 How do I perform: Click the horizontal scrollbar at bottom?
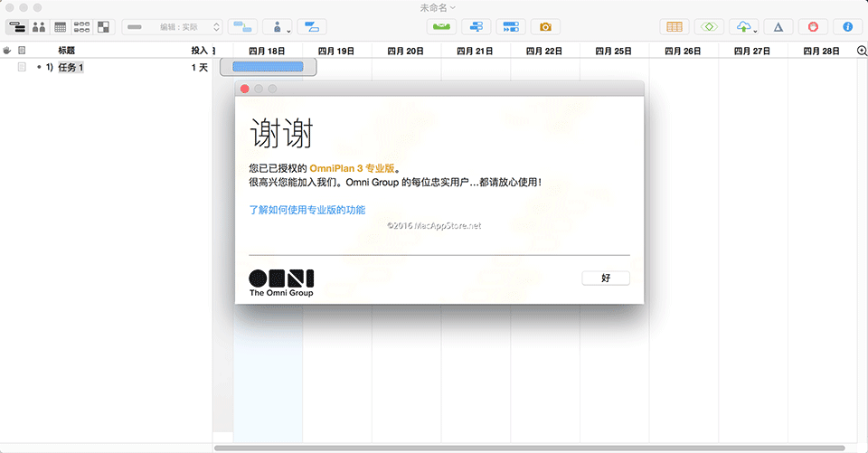(x=529, y=448)
